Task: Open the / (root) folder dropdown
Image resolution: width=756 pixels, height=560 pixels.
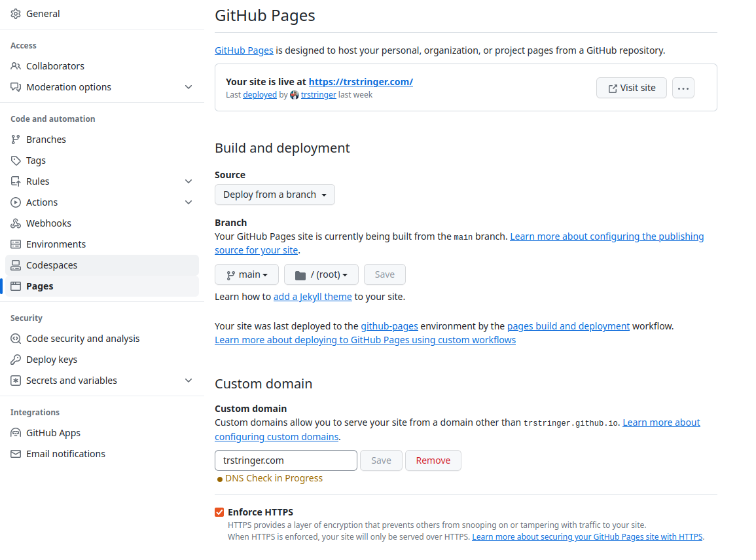Action: (x=321, y=274)
